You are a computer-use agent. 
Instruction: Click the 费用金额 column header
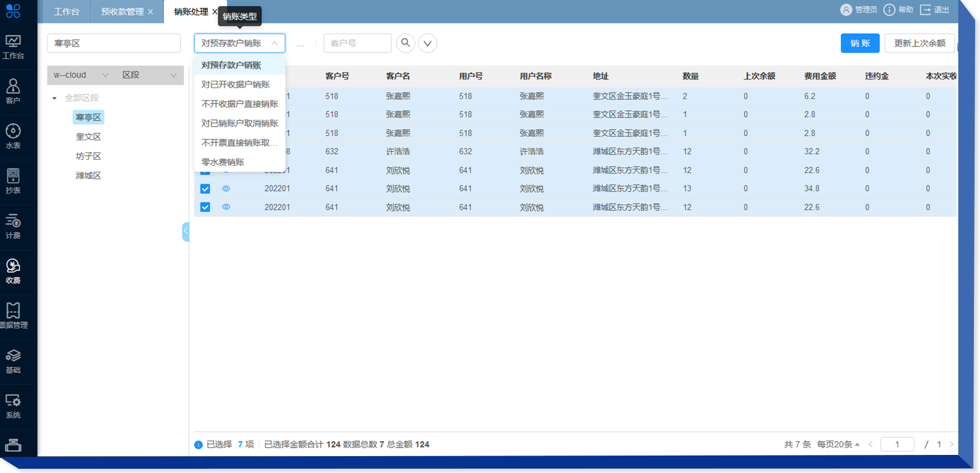click(x=820, y=76)
